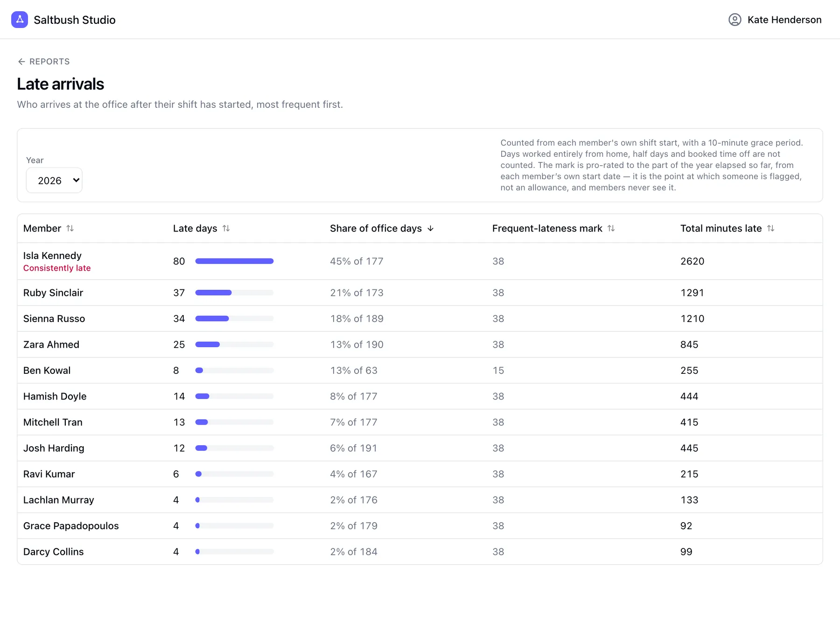The height and width of the screenshot is (630, 840).
Task: Select Mitchell Tran in the table
Action: tap(53, 422)
